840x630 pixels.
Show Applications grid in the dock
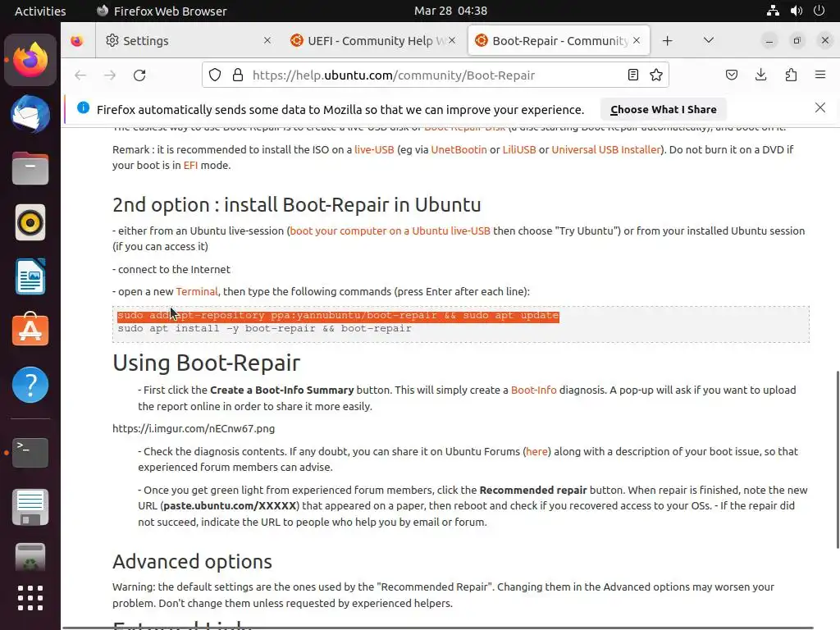click(x=30, y=598)
